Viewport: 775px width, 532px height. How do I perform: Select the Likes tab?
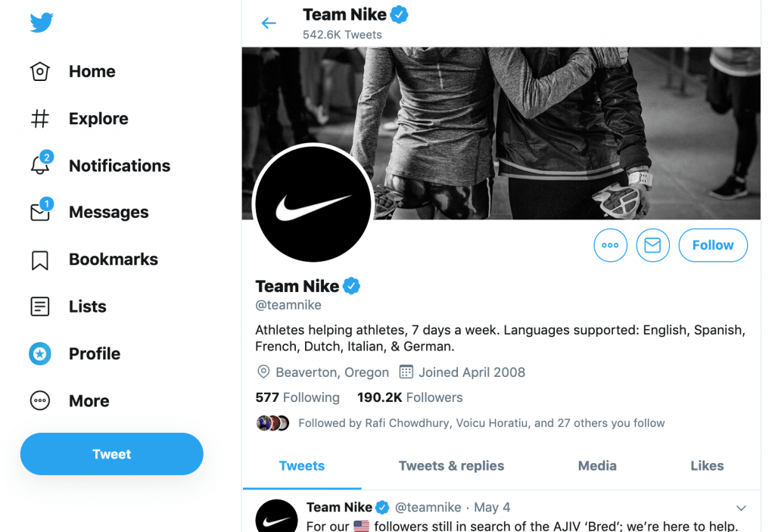point(707,466)
